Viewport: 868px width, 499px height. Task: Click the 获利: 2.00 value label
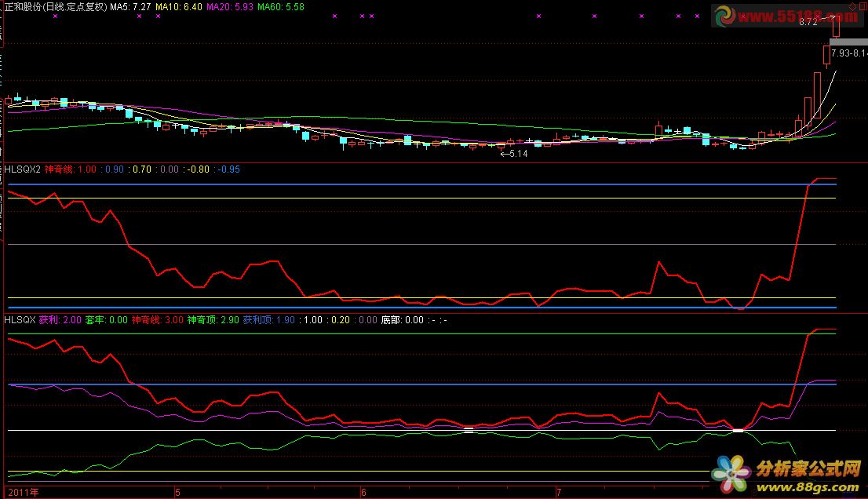[x=60, y=320]
